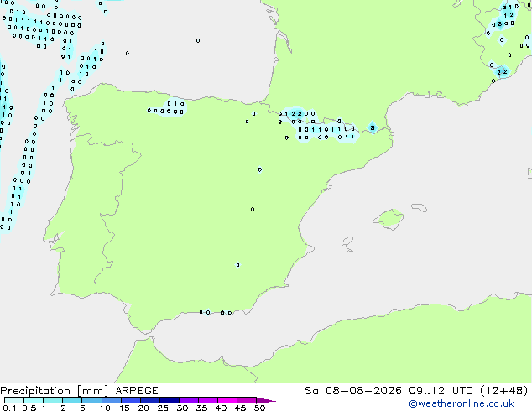
Task: Click the Menorca island outline
Action: (x=419, y=207)
